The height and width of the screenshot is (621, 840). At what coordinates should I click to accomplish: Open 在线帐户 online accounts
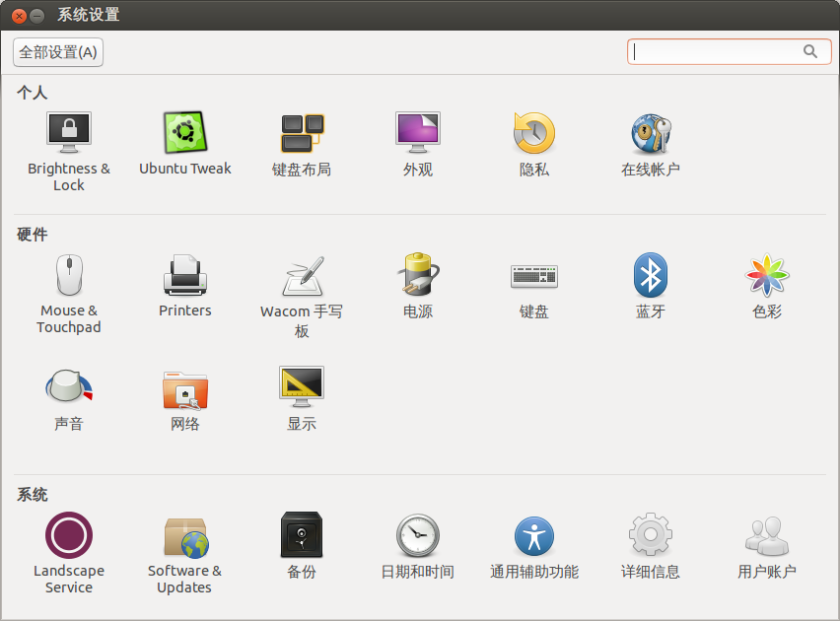tap(651, 144)
